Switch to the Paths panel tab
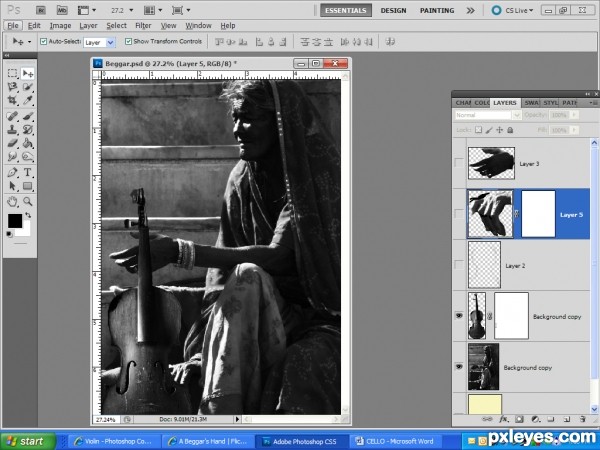The width and height of the screenshot is (600, 450). point(569,103)
